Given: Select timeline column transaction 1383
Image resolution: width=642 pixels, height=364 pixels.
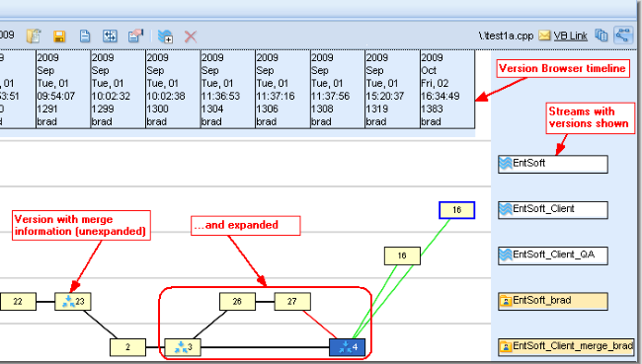Looking at the screenshot, I should point(447,89).
